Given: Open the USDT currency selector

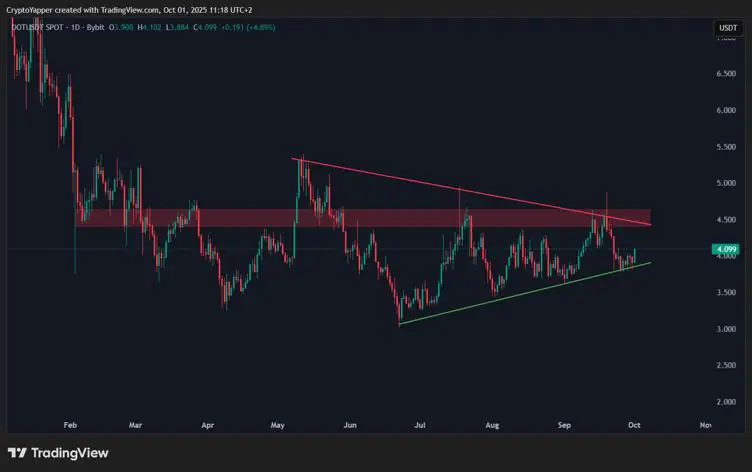Looking at the screenshot, I should pos(727,28).
